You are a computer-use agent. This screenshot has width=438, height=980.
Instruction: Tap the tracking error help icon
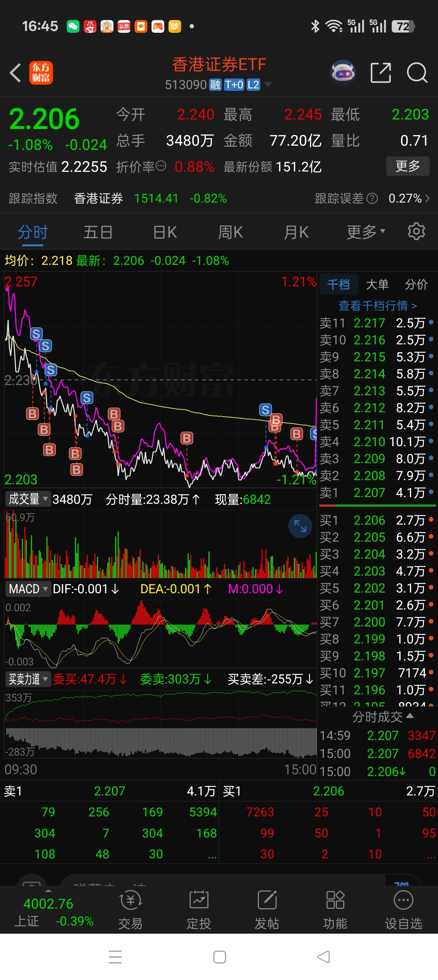tap(373, 198)
